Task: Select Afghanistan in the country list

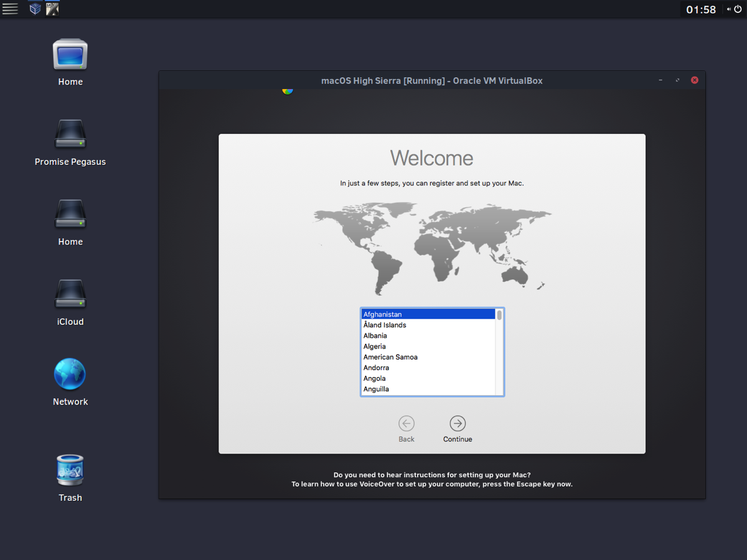Action: tap(428, 314)
